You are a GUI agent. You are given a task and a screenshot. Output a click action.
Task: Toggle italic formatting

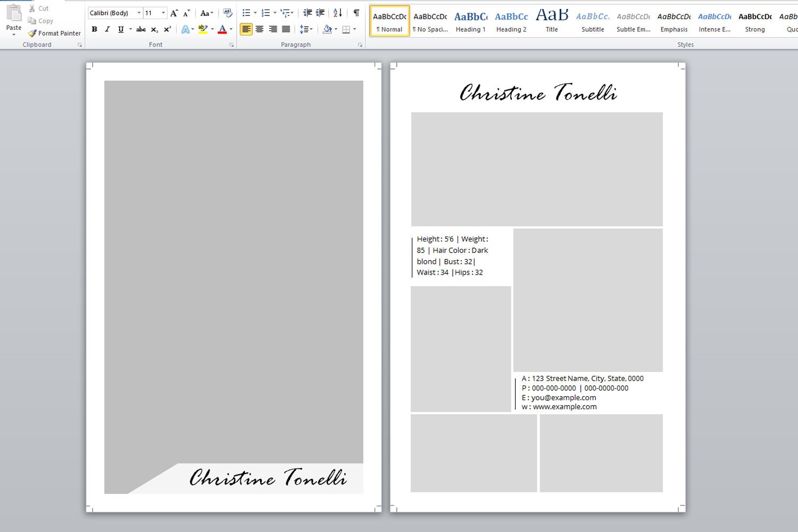(x=107, y=29)
